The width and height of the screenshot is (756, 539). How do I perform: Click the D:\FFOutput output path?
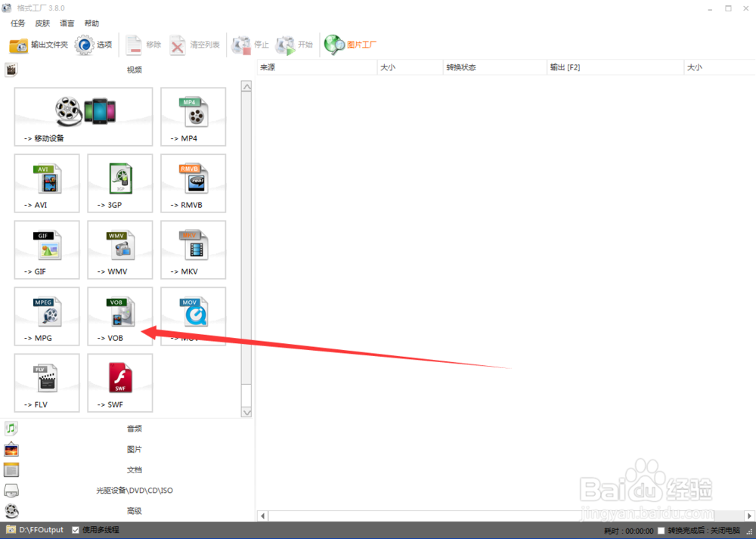point(41,530)
